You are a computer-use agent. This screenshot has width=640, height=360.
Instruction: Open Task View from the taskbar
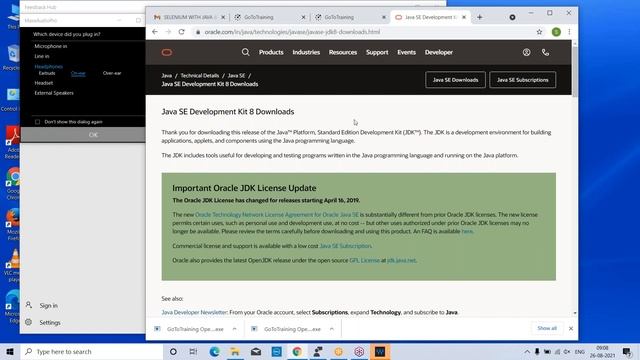click(193, 351)
